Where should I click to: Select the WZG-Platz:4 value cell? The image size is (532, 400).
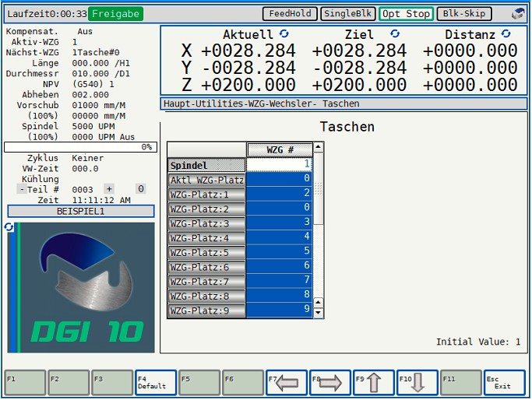[279, 237]
